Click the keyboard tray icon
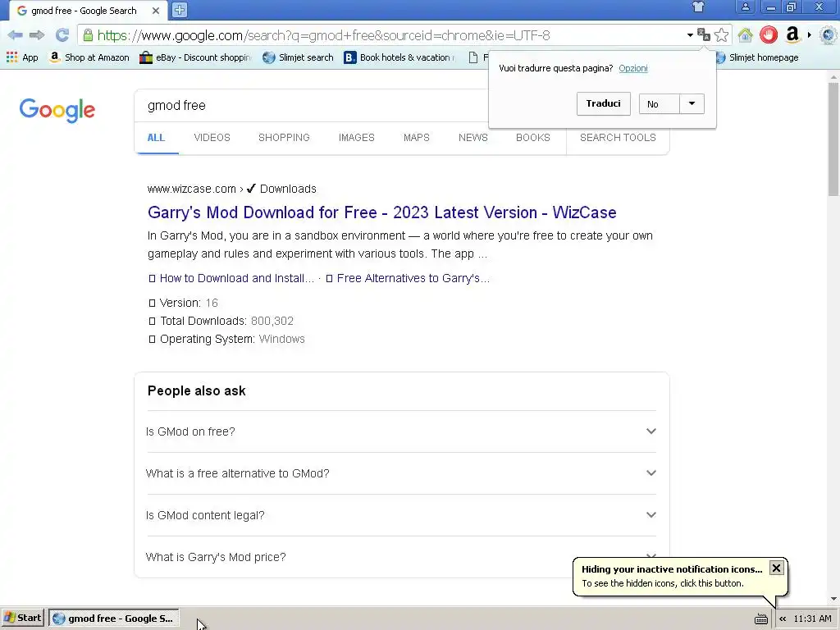 [x=760, y=619]
